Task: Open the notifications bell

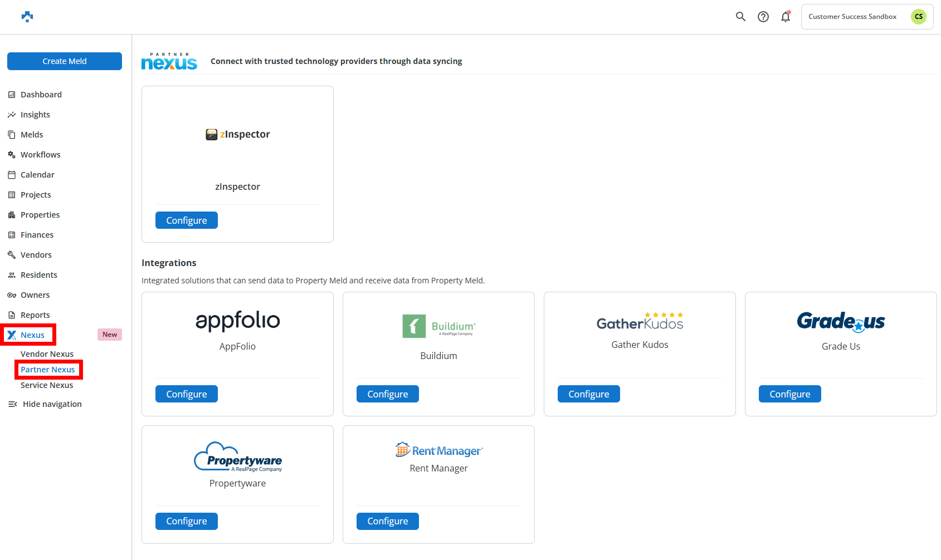Action: point(786,17)
